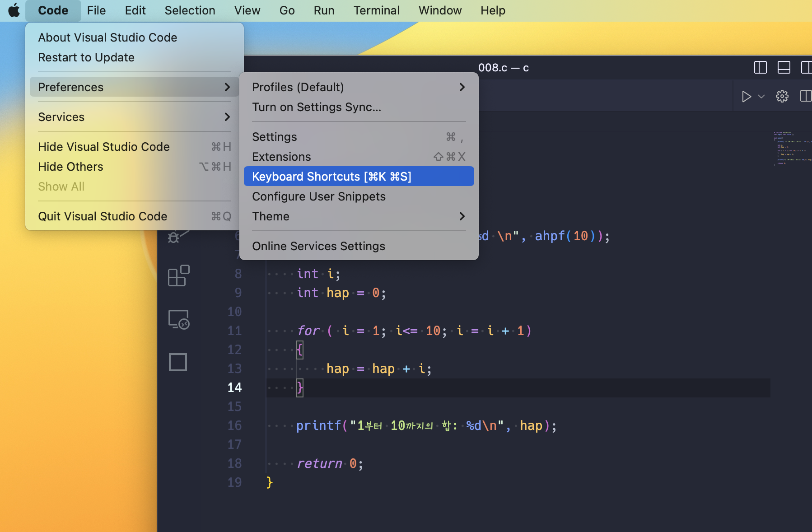Select About Visual Studio Code
The image size is (812, 532).
pos(135,37)
